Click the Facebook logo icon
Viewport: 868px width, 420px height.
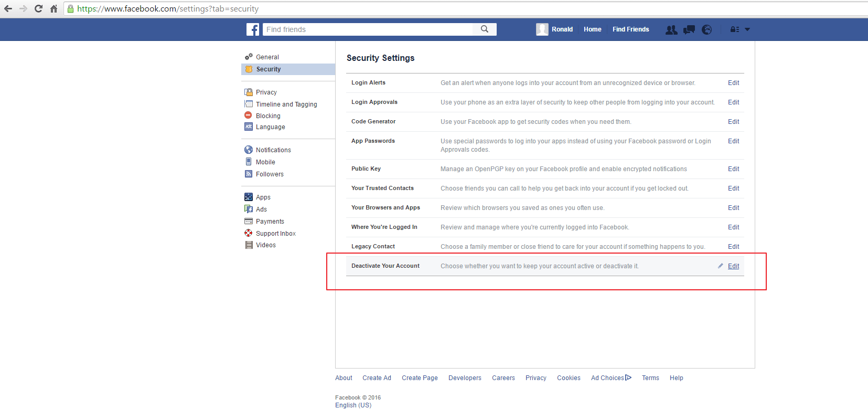point(253,29)
